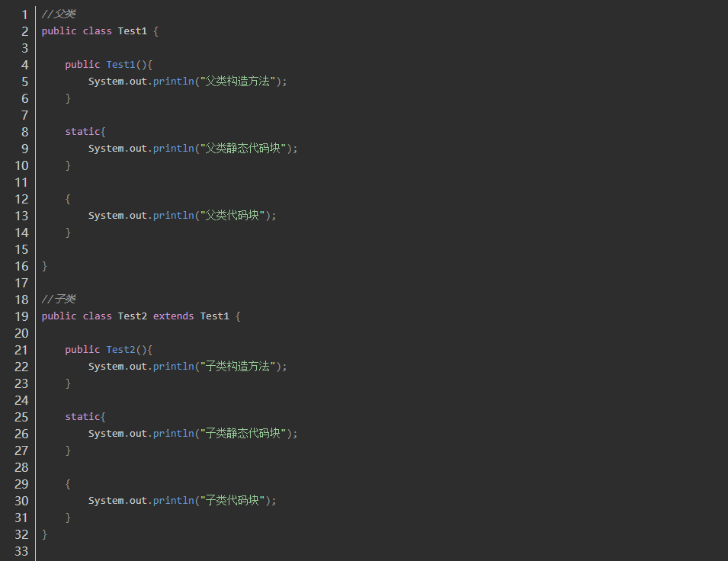Click Test1 after extends on line 19
The width and height of the screenshot is (728, 561).
click(x=214, y=316)
